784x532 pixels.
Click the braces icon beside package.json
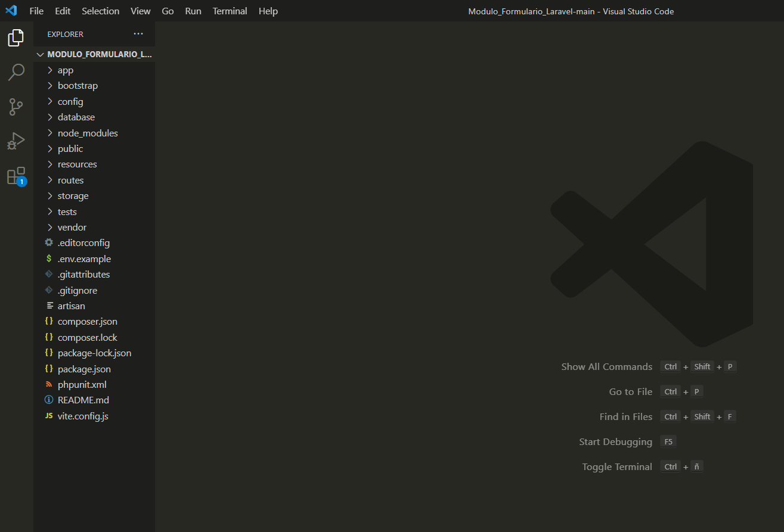click(x=49, y=369)
